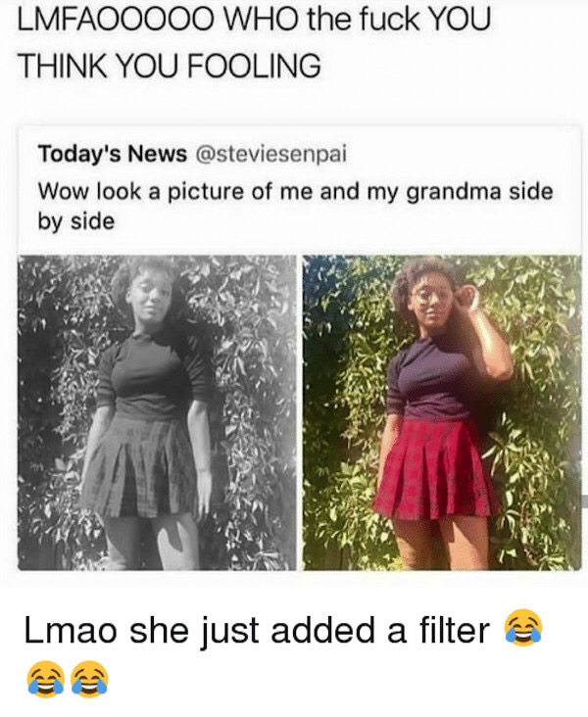Viewport: 588px width, 717px height.
Task: Click the red skirt in the color photo
Action: click(435, 469)
